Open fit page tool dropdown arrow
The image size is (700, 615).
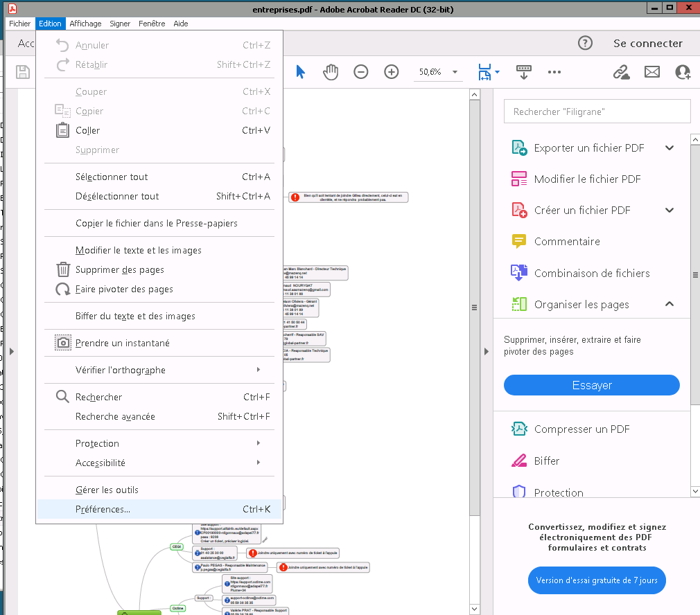pyautogui.click(x=498, y=72)
